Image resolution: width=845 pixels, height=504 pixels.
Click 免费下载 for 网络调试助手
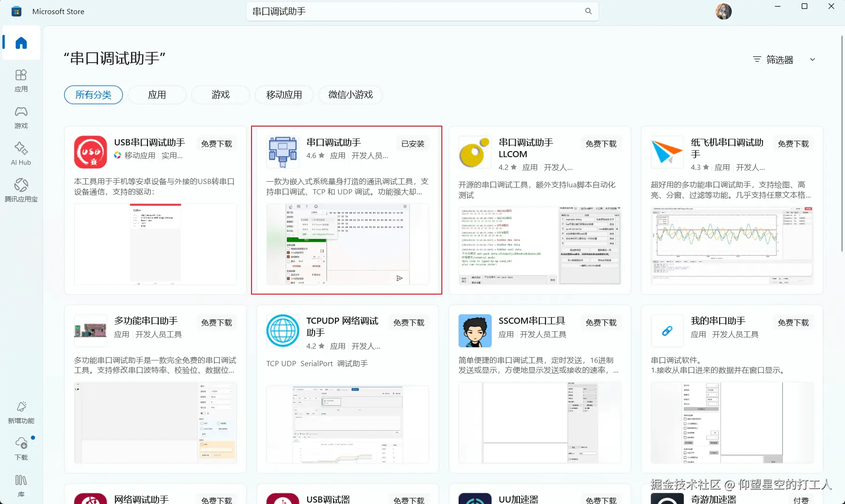tap(217, 500)
